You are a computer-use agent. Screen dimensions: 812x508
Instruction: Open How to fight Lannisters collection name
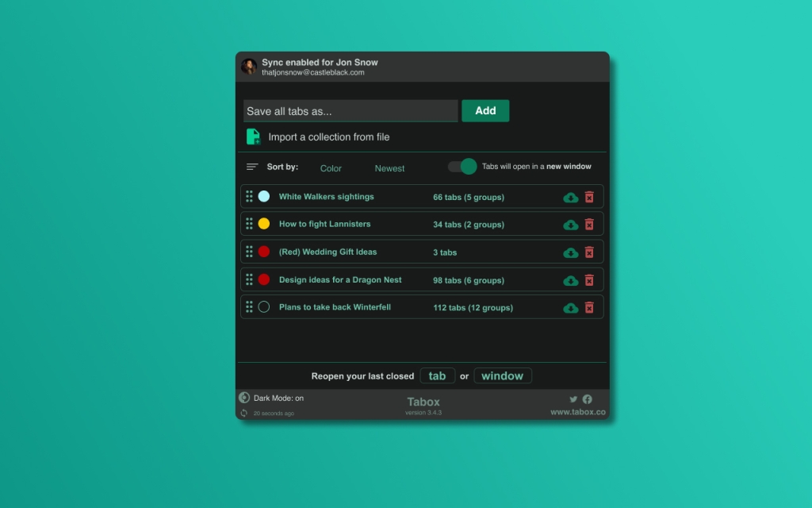pyautogui.click(x=324, y=224)
